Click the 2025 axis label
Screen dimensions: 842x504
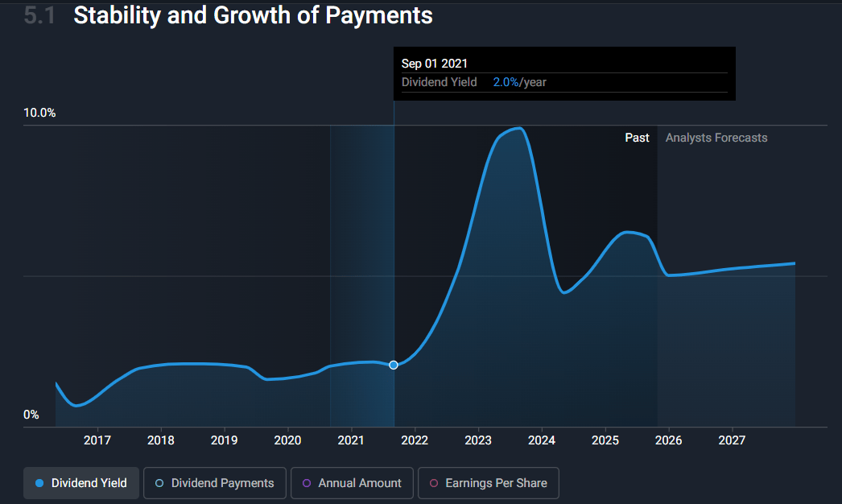pos(605,440)
